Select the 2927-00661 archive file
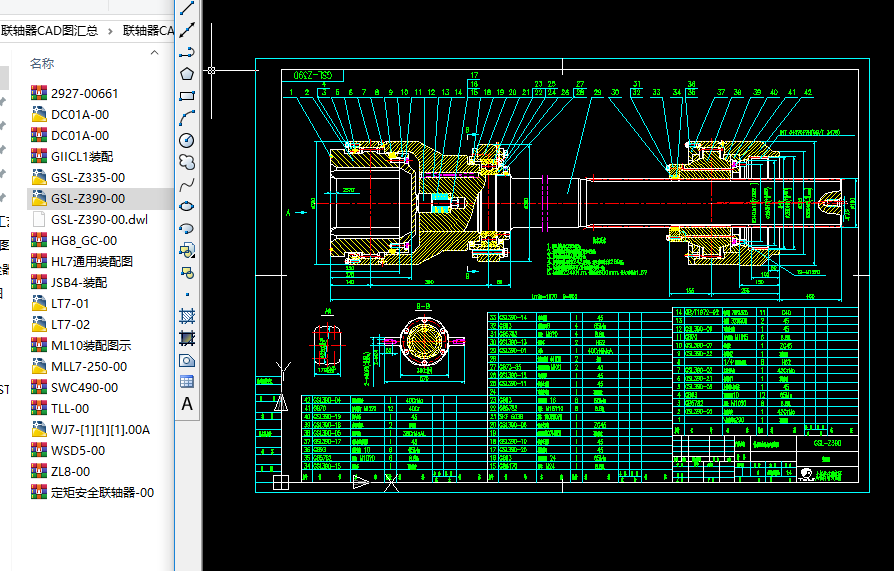 (x=84, y=94)
